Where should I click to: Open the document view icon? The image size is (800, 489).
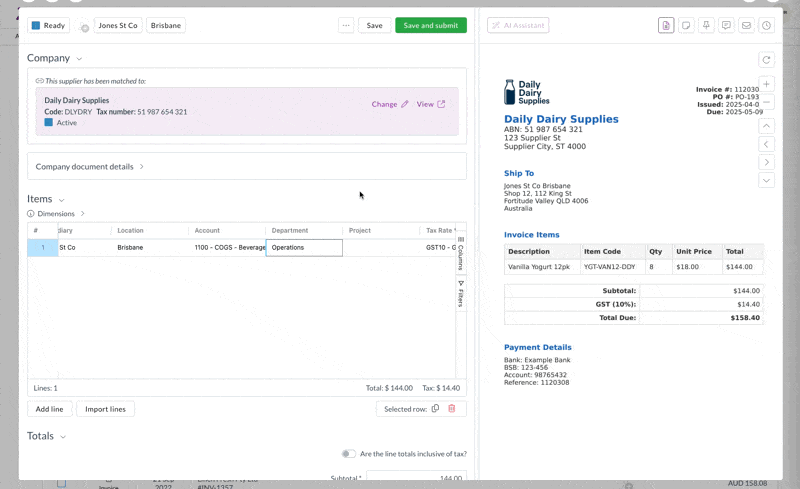666,25
